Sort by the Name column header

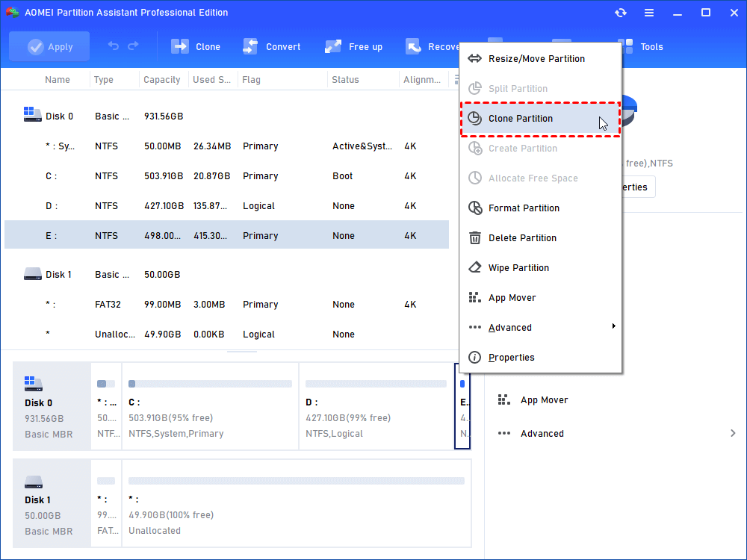coord(58,80)
